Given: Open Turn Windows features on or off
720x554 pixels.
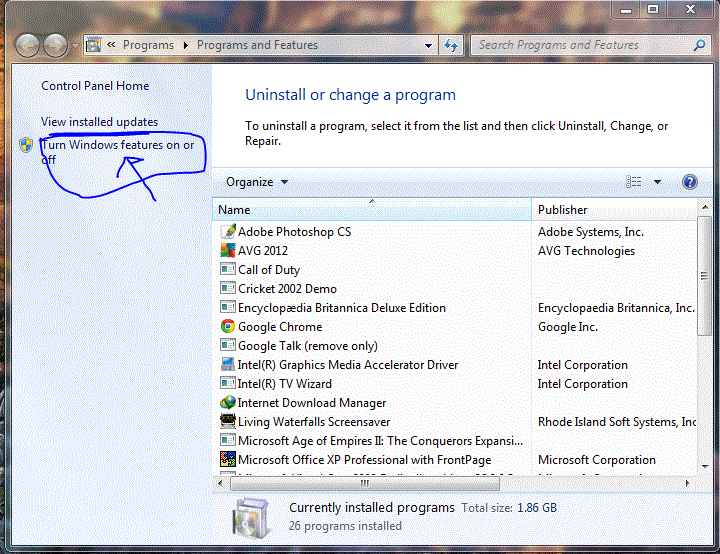Looking at the screenshot, I should [x=118, y=152].
